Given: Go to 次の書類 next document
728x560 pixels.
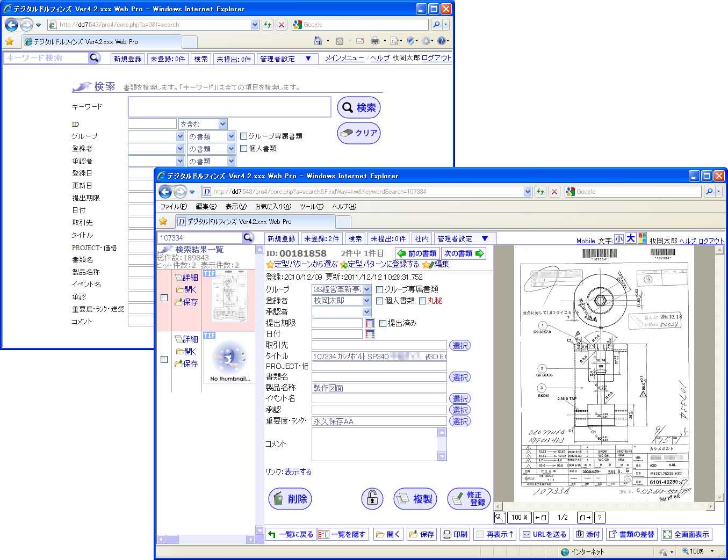Looking at the screenshot, I should point(463,253).
